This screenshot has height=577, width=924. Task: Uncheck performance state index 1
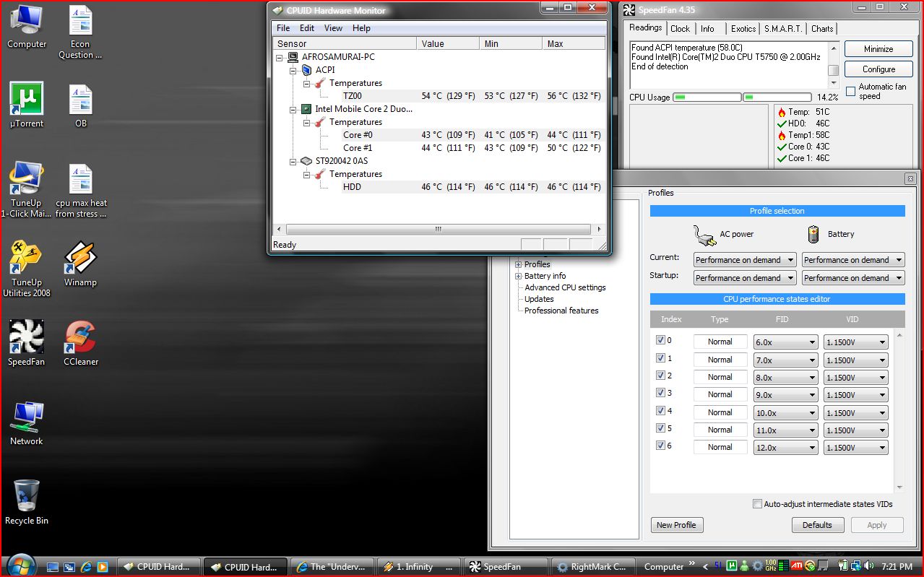pos(660,358)
